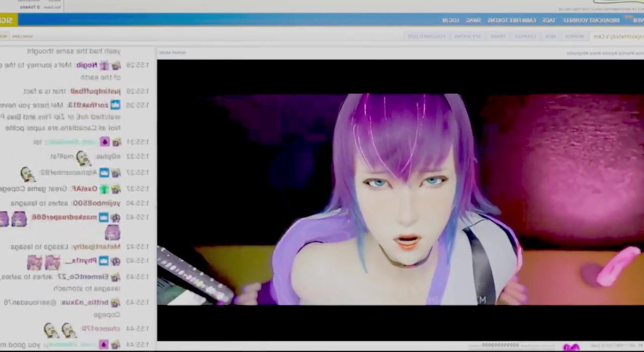Image resolution: width=644 pixels, height=352 pixels.
Task: Switch to the TRANS tab
Action: pyautogui.click(x=498, y=36)
